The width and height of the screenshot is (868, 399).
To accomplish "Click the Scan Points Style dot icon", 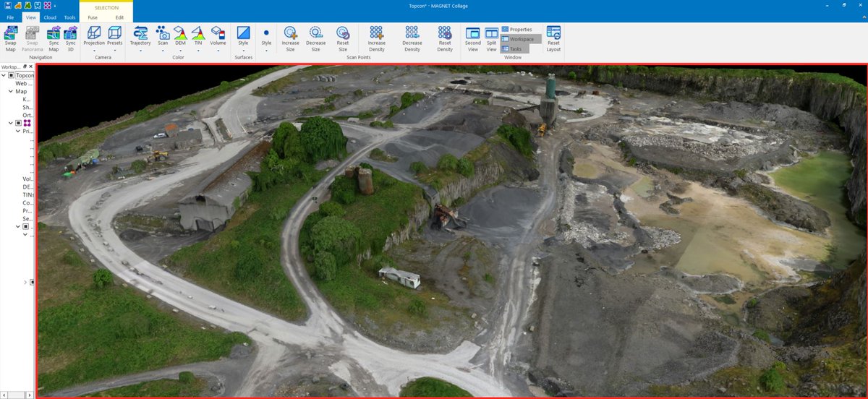I will [x=266, y=33].
